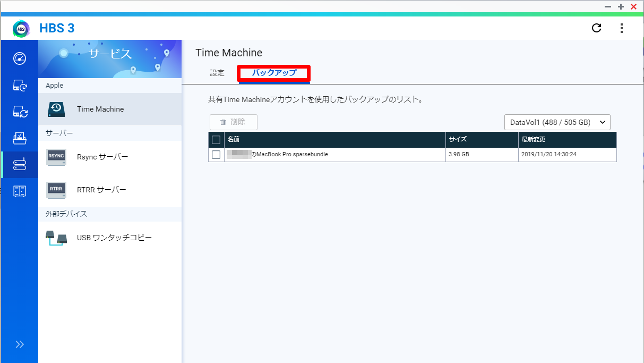Minimize the HBS 3 window
Image resolution: width=644 pixels, height=363 pixels.
pyautogui.click(x=608, y=6)
